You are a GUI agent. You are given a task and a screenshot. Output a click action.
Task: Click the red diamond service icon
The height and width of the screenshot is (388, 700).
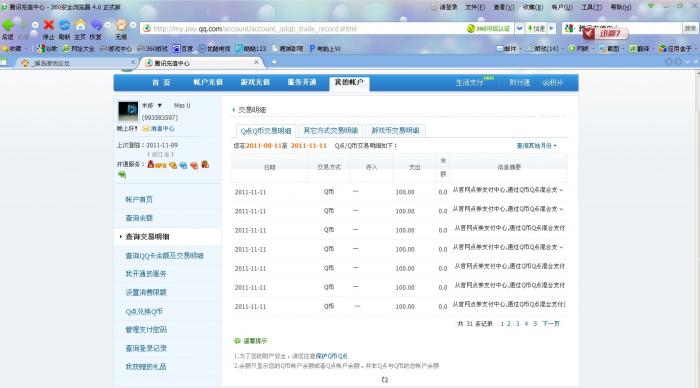click(x=194, y=165)
